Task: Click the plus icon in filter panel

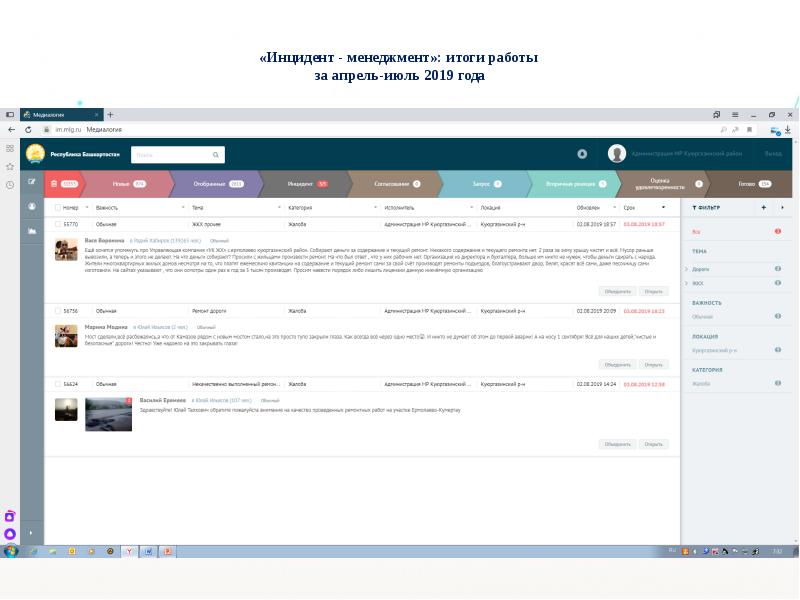Action: 763,207
